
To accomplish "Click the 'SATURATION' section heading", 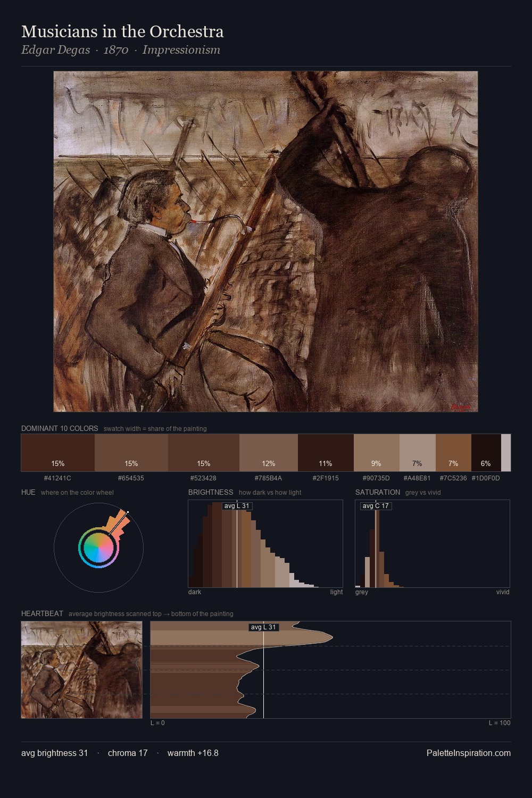I will (x=378, y=492).
